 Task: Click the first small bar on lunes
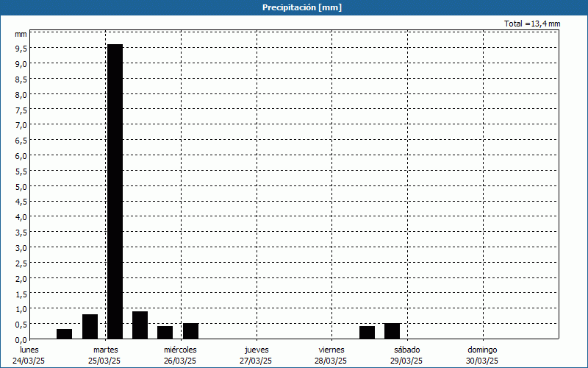click(x=64, y=334)
